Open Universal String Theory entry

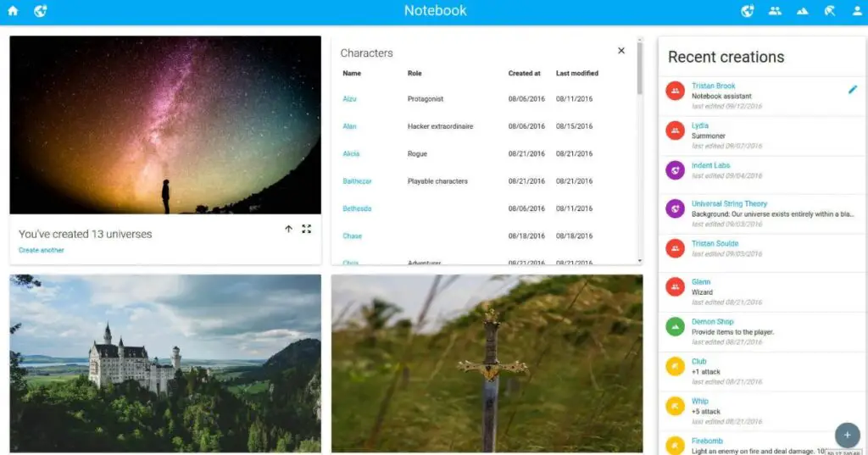coord(729,203)
